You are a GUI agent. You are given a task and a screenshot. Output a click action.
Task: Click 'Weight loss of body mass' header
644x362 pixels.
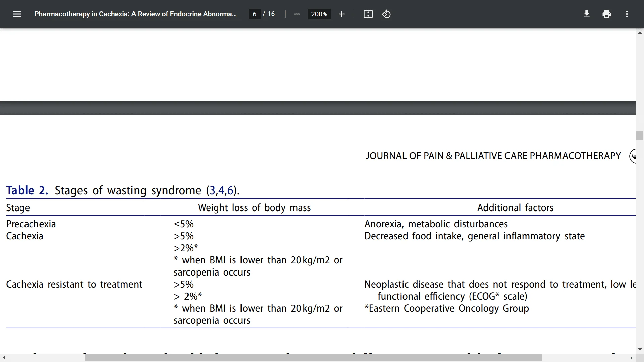254,208
